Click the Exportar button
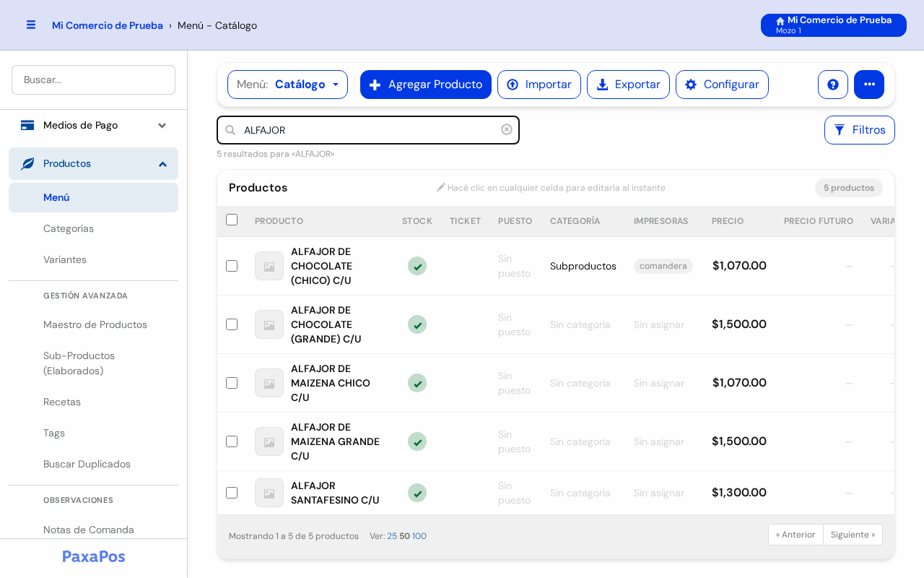Viewport: 924px width, 578px height. point(628,85)
